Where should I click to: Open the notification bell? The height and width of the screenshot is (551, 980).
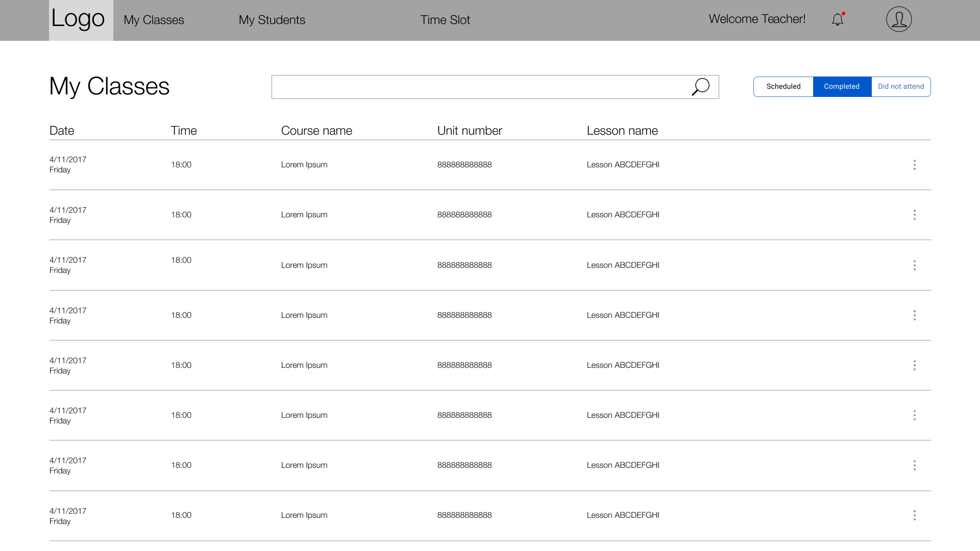coord(838,20)
